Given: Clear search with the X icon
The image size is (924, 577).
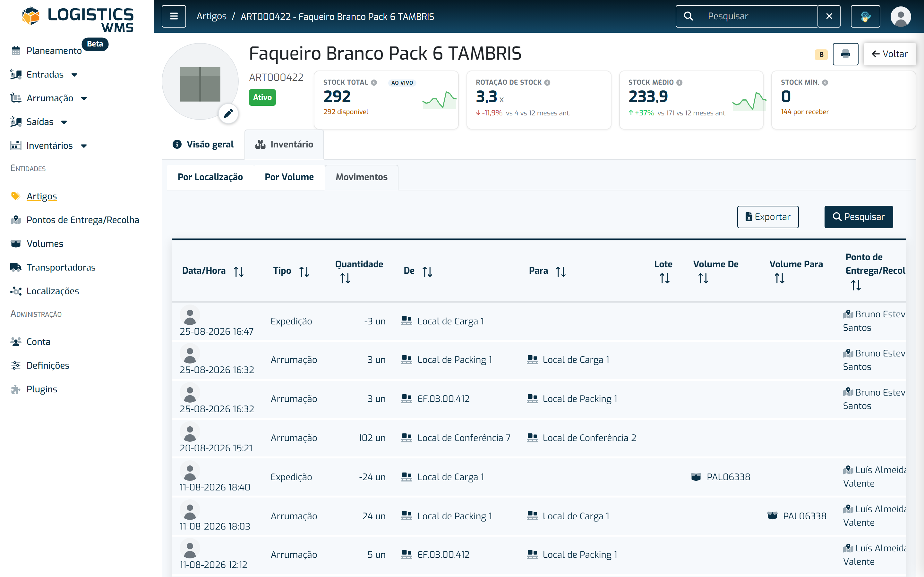Looking at the screenshot, I should coord(829,16).
